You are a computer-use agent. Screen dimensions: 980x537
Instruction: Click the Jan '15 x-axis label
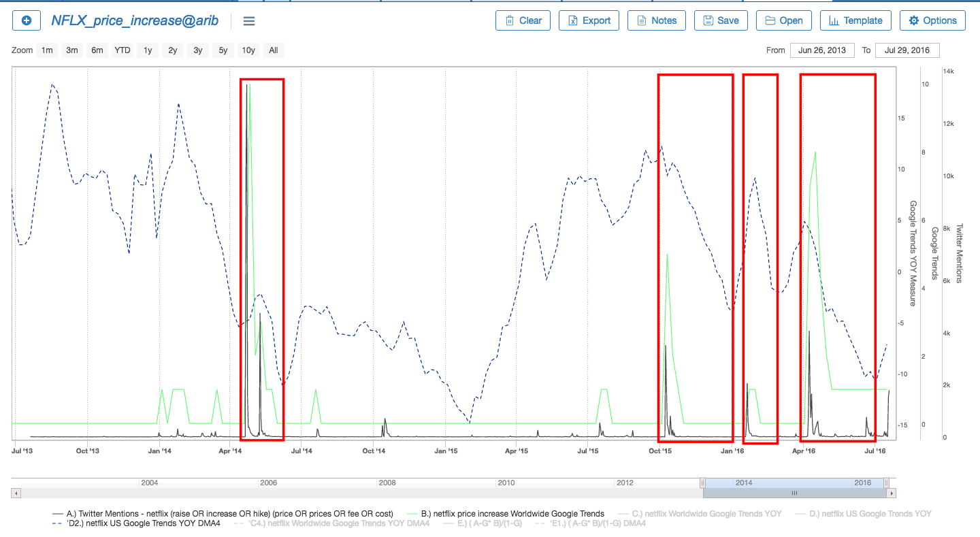(x=446, y=451)
